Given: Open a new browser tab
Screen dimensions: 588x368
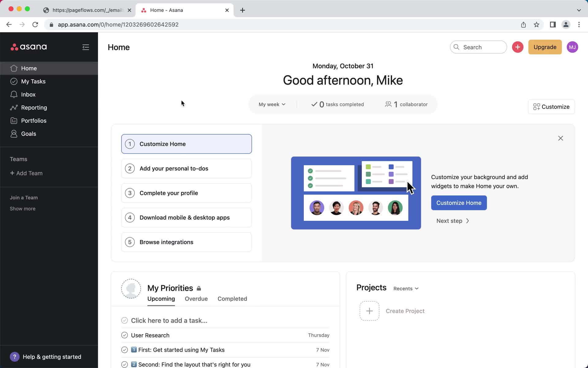Looking at the screenshot, I should [x=243, y=10].
